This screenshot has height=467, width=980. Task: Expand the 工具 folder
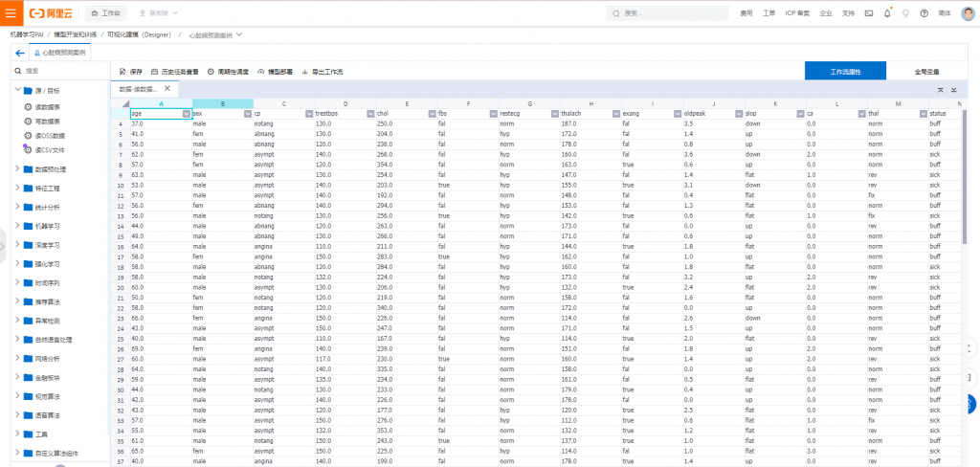click(x=18, y=434)
